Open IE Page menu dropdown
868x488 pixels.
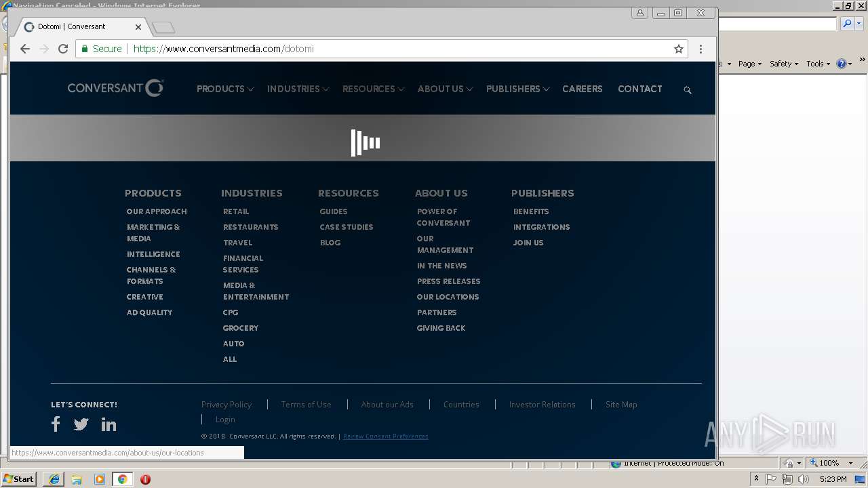749,64
